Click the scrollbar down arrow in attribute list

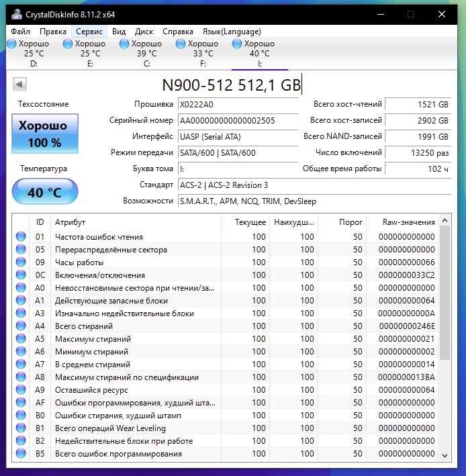(445, 455)
